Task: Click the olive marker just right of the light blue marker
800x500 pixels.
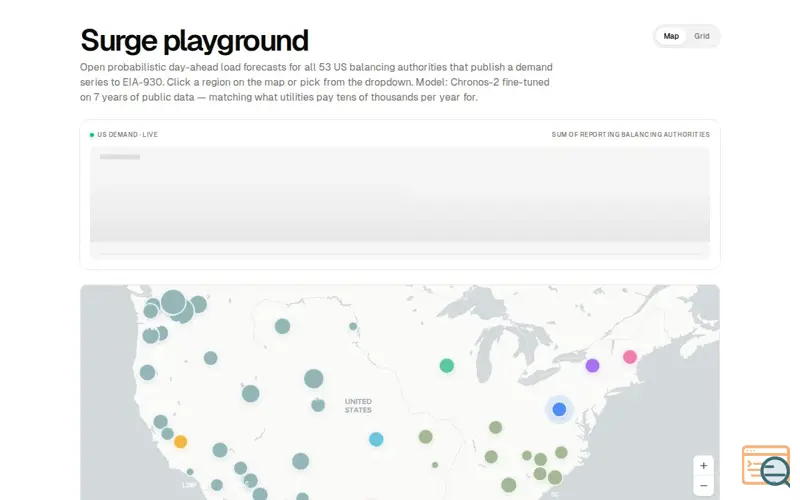Action: point(426,437)
